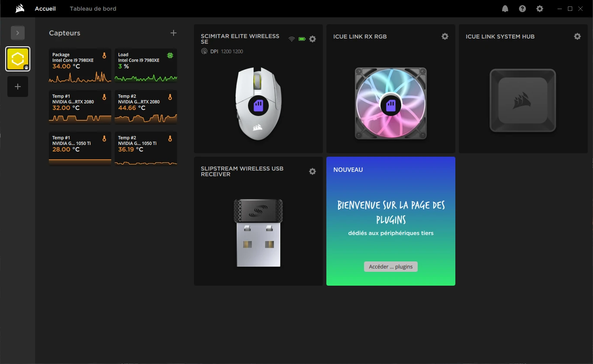Click the NOUVEAU label on the plugins card
The image size is (593, 364).
[348, 170]
